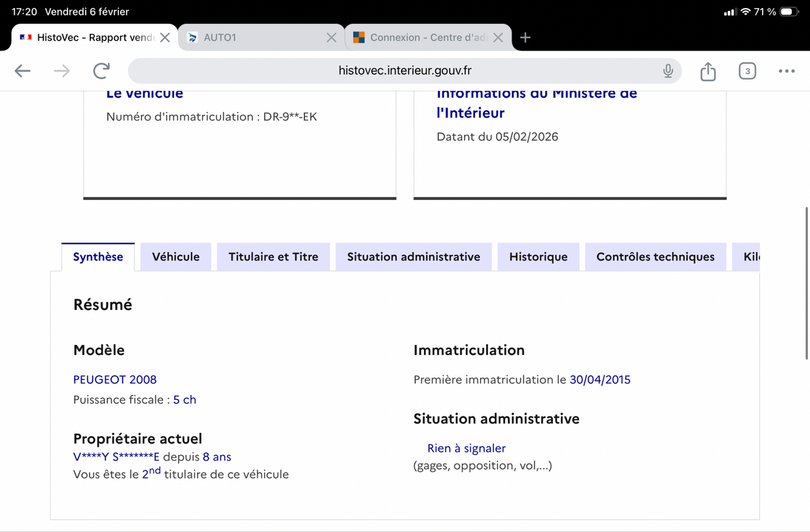The height and width of the screenshot is (532, 810).
Task: Tap the browser back arrow
Action: point(22,71)
